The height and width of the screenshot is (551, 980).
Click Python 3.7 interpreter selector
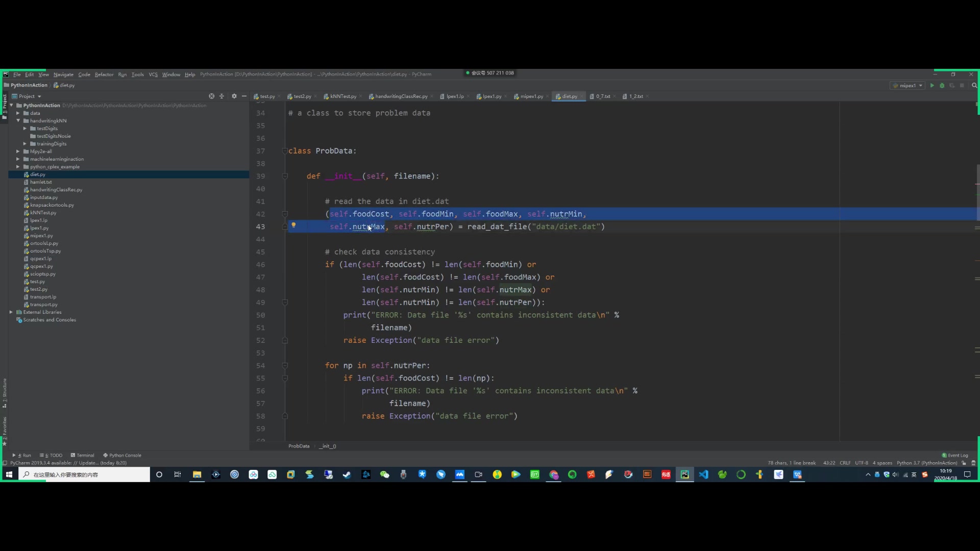927,463
